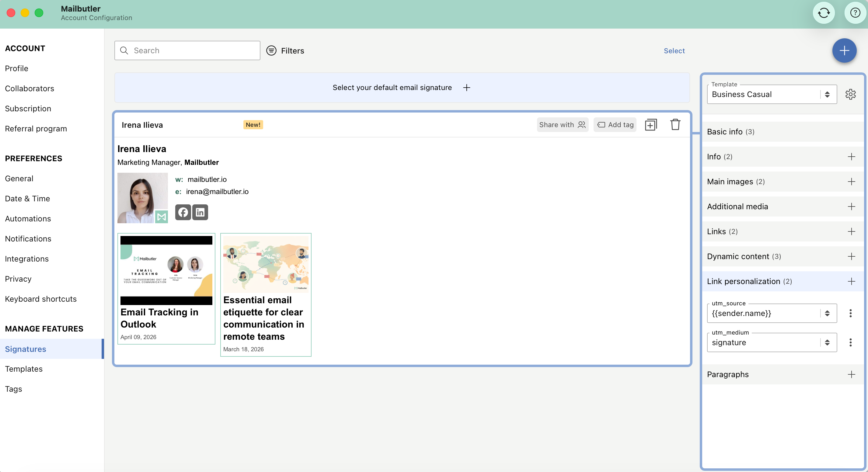The image size is (868, 472).
Task: Expand the Dynamic content section
Action: (783, 256)
